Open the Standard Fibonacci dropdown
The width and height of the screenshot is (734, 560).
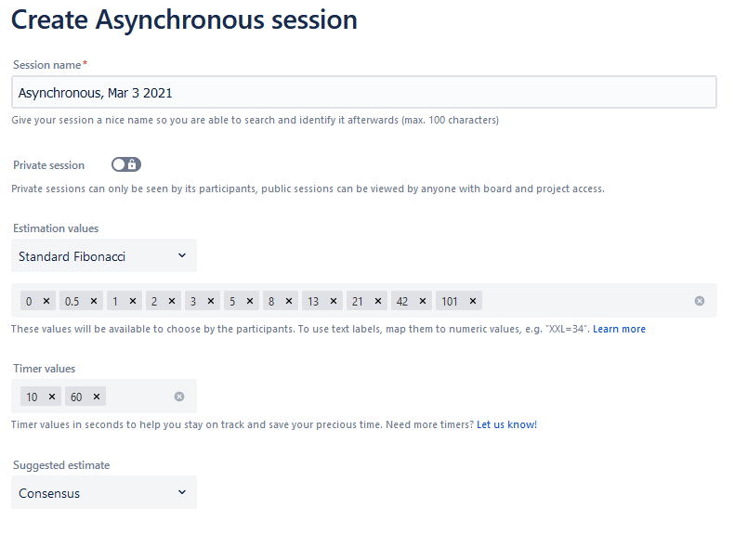coord(104,255)
